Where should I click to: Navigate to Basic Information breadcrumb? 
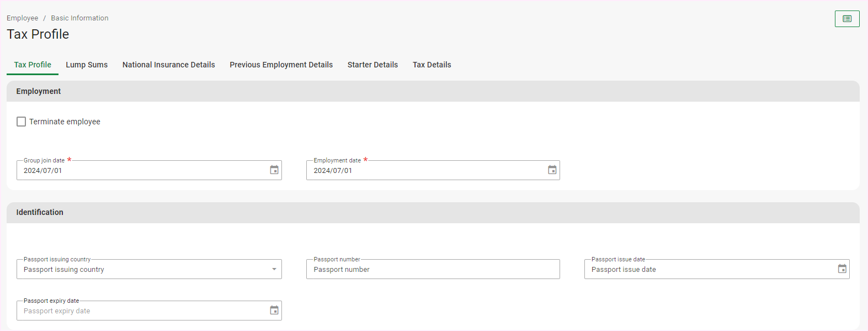pos(79,18)
